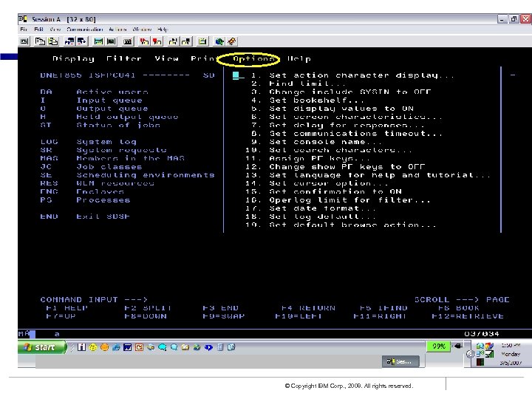Select Help in the SDSF action bar
This screenshot has width=532, height=399.
(299, 58)
